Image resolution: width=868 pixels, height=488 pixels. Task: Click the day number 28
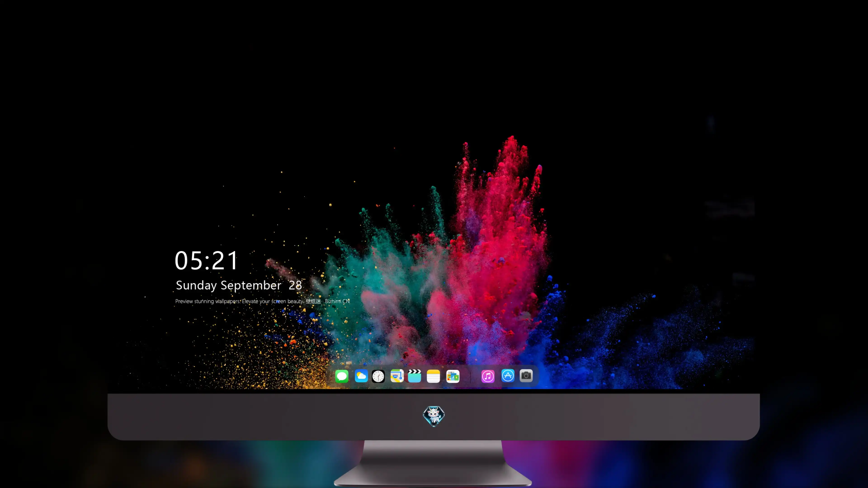(x=295, y=285)
